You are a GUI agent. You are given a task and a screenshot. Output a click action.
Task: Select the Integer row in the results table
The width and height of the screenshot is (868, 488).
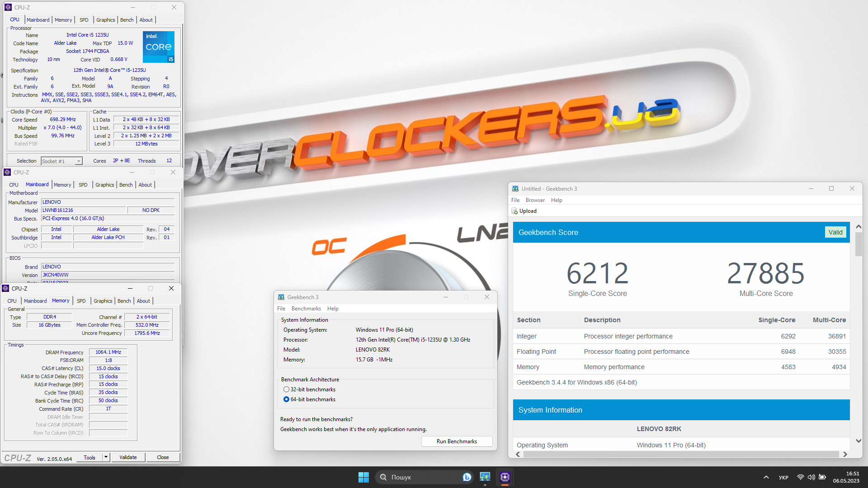pos(681,336)
